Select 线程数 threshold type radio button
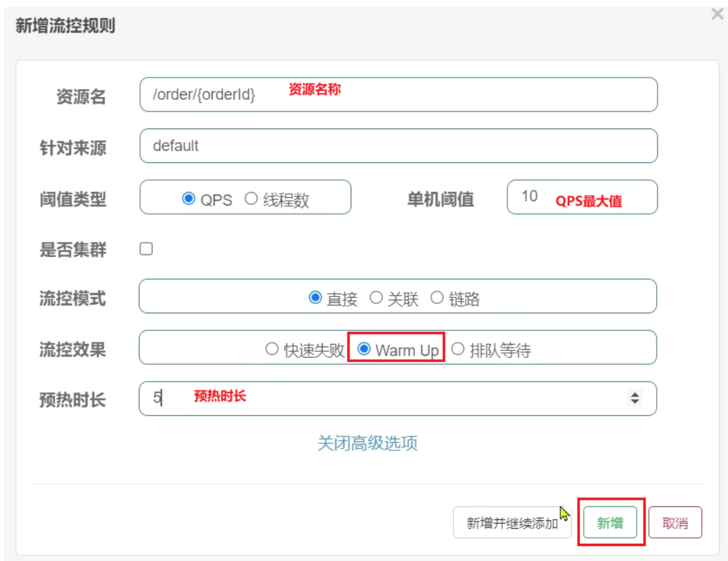The height and width of the screenshot is (561, 728). pyautogui.click(x=251, y=199)
